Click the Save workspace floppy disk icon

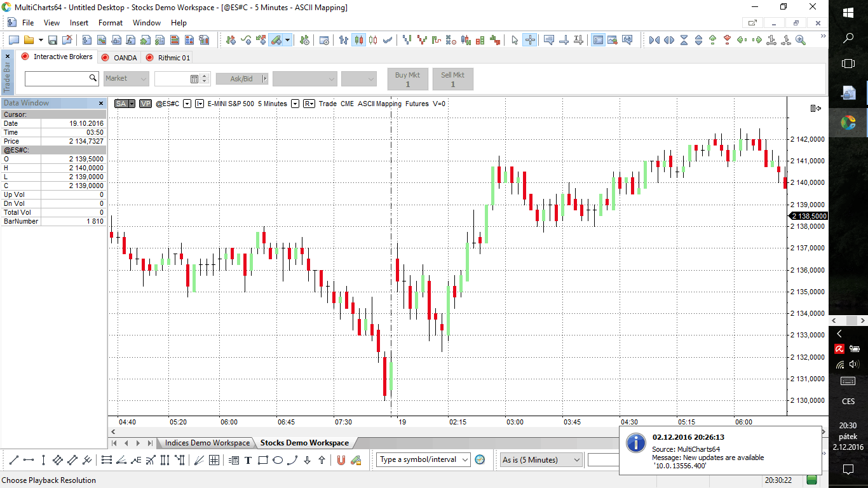pos(53,40)
